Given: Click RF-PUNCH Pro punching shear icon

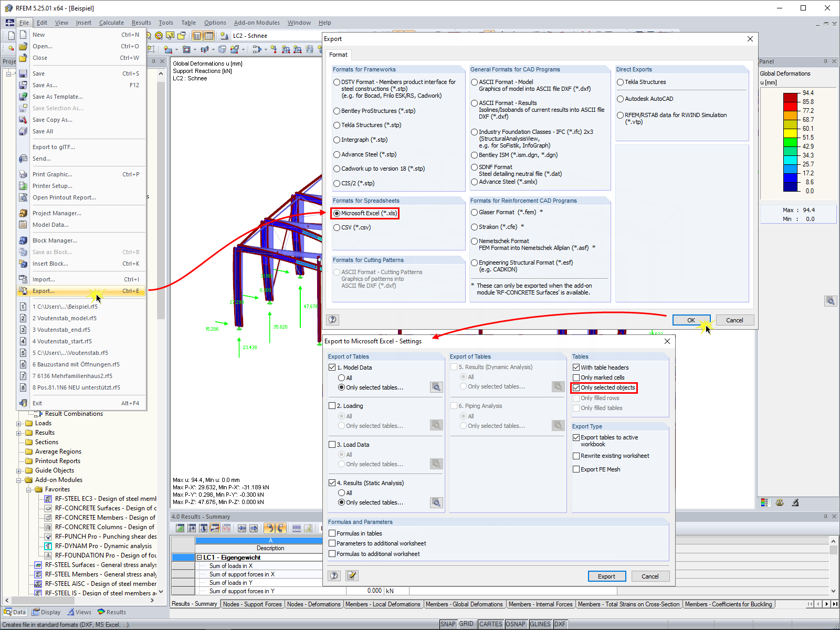Looking at the screenshot, I should point(48,536).
